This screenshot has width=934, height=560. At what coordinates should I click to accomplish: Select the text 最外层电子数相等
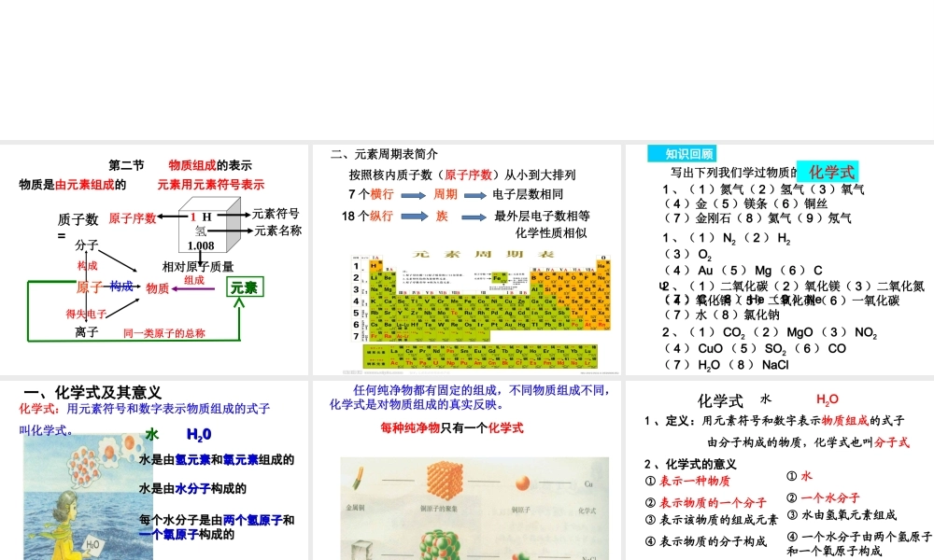coord(542,216)
